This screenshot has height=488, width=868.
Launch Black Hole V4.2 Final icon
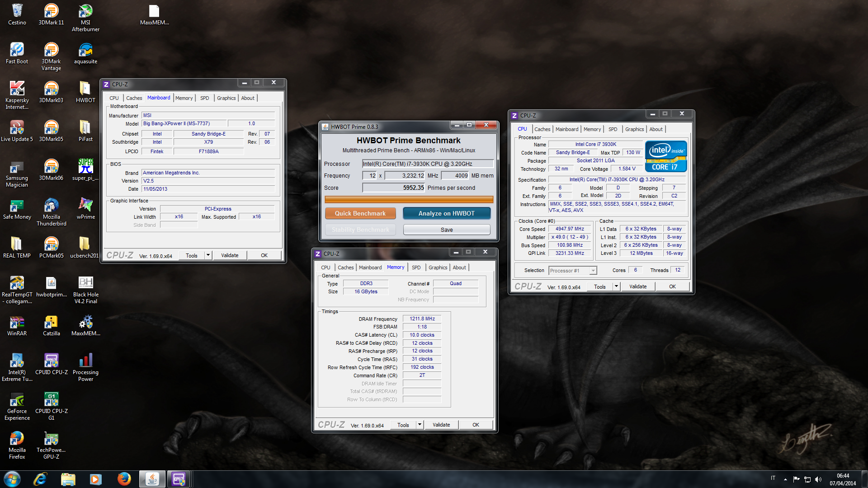click(x=85, y=290)
